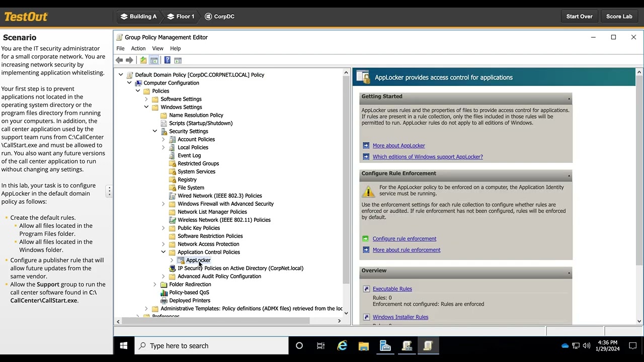Expand the Software Settings node
644x362 pixels.
pyautogui.click(x=146, y=99)
